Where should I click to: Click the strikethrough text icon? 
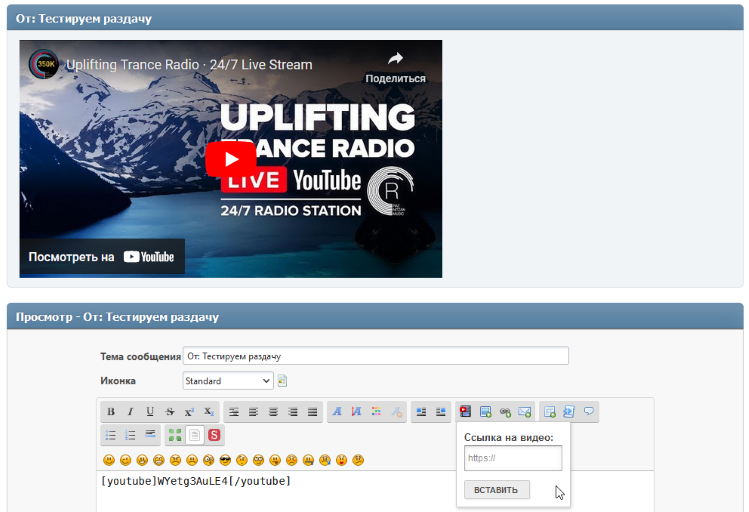pyautogui.click(x=169, y=411)
